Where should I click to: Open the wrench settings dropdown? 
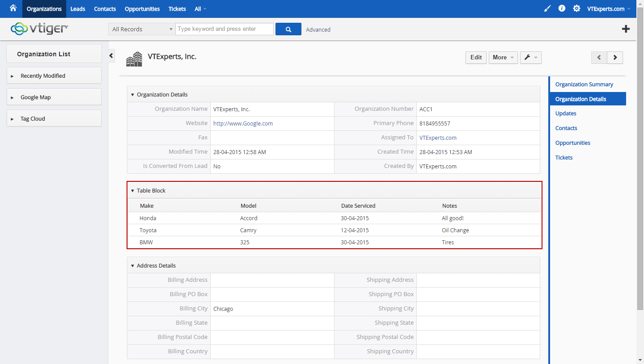click(x=530, y=57)
